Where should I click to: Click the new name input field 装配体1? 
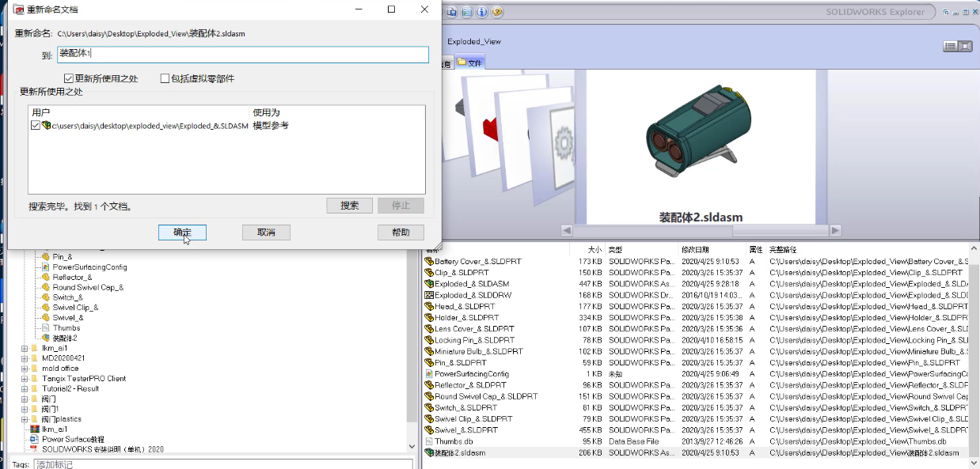tap(243, 55)
